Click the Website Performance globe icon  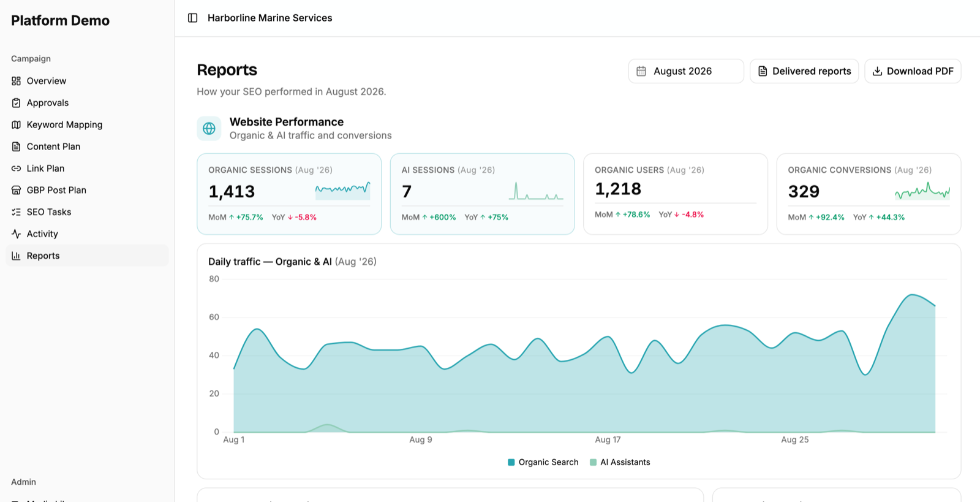coord(209,129)
